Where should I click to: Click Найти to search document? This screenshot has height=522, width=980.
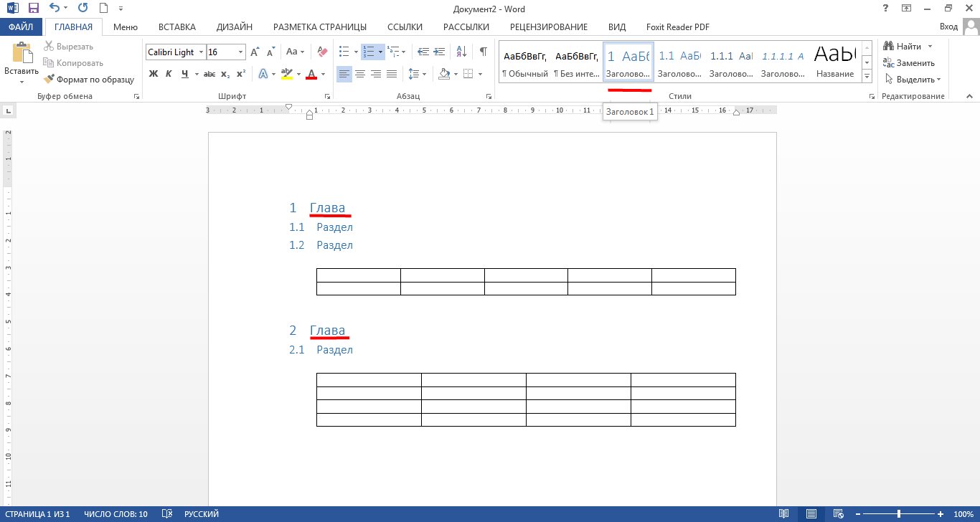coord(903,47)
